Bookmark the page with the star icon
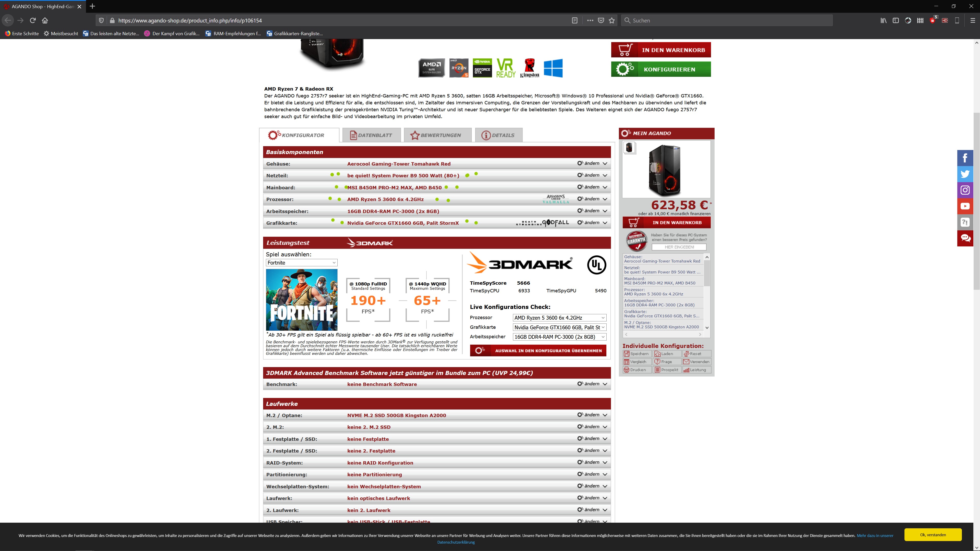This screenshot has width=980, height=551. [612, 20]
